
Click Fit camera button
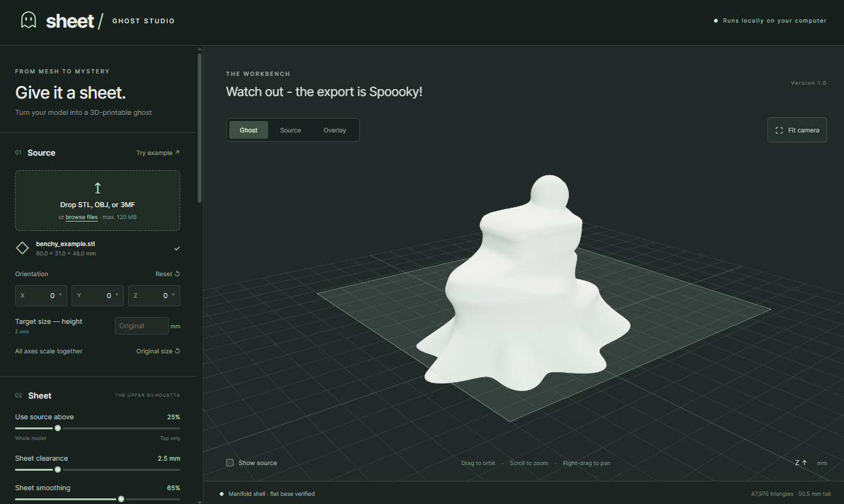(x=797, y=130)
